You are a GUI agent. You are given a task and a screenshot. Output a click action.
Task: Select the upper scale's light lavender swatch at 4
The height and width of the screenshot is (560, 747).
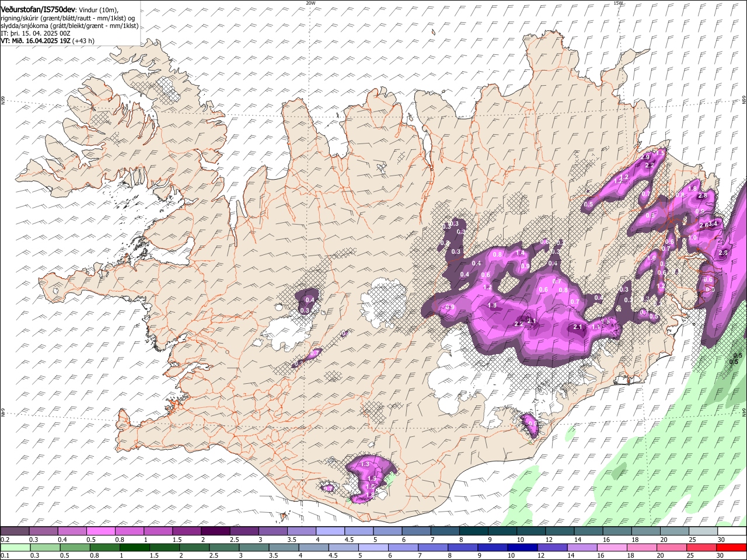pos(330,531)
